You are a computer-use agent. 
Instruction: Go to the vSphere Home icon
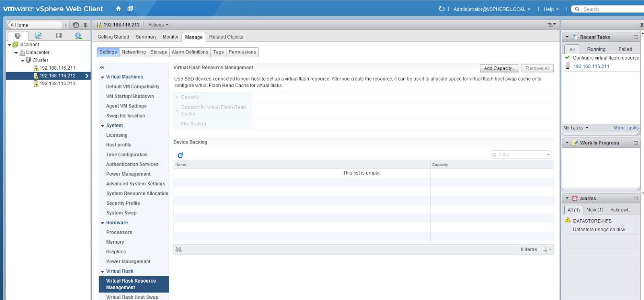118,9
